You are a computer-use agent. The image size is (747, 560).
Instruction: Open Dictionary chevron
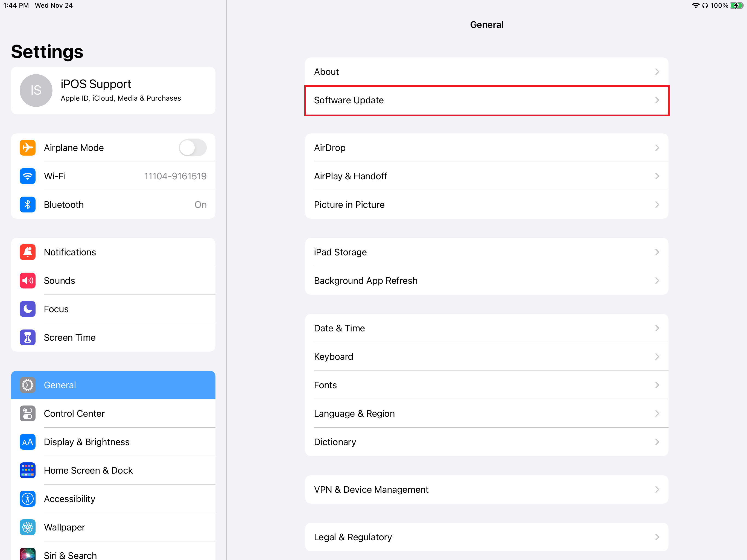[x=657, y=441]
